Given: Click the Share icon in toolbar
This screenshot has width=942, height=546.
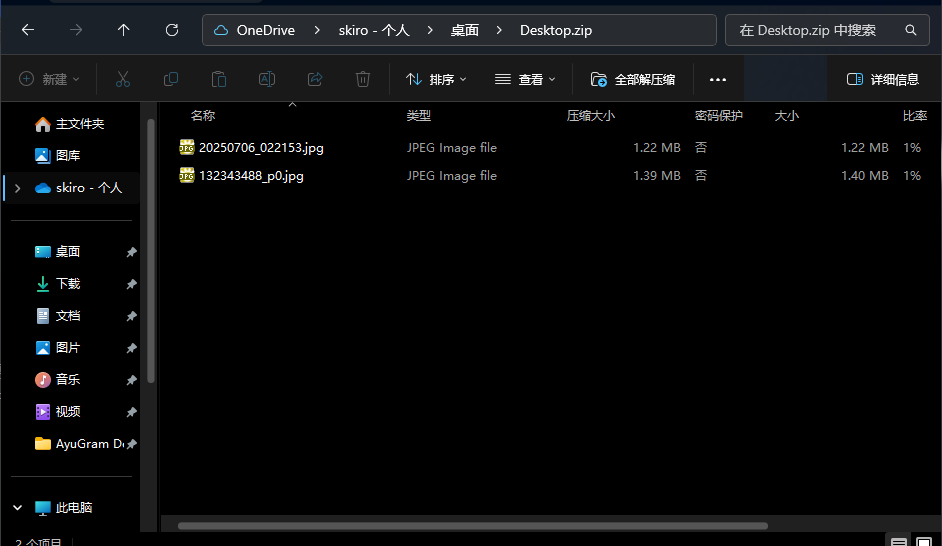Looking at the screenshot, I should click(x=315, y=79).
